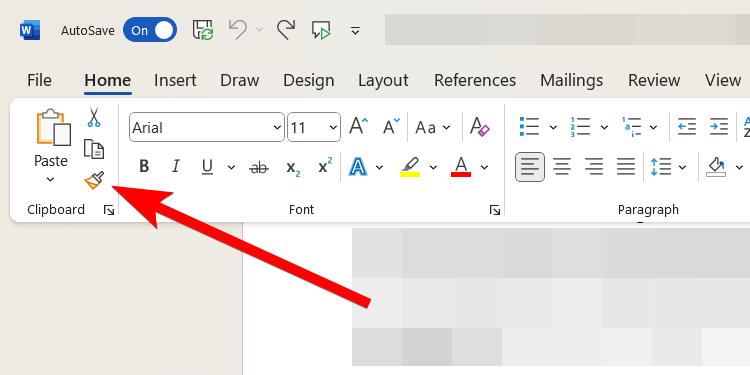Open the Layout tab

point(383,80)
